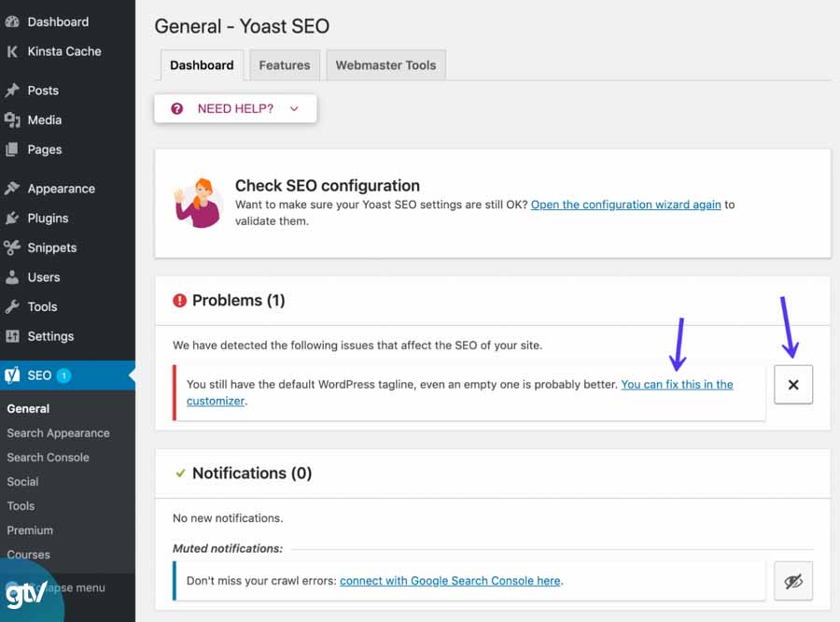This screenshot has height=622, width=840.
Task: Open the Webmaster Tools tab
Action: coord(385,65)
